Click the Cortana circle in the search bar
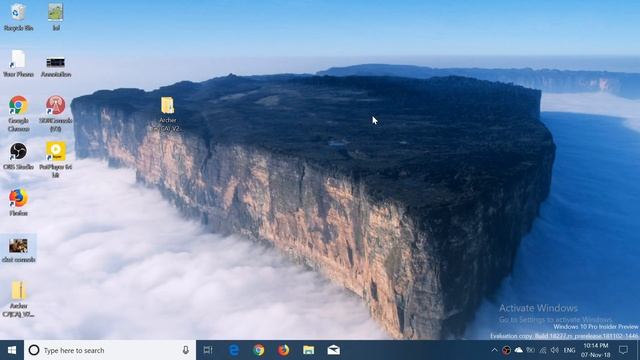640x360 pixels. coord(34,350)
